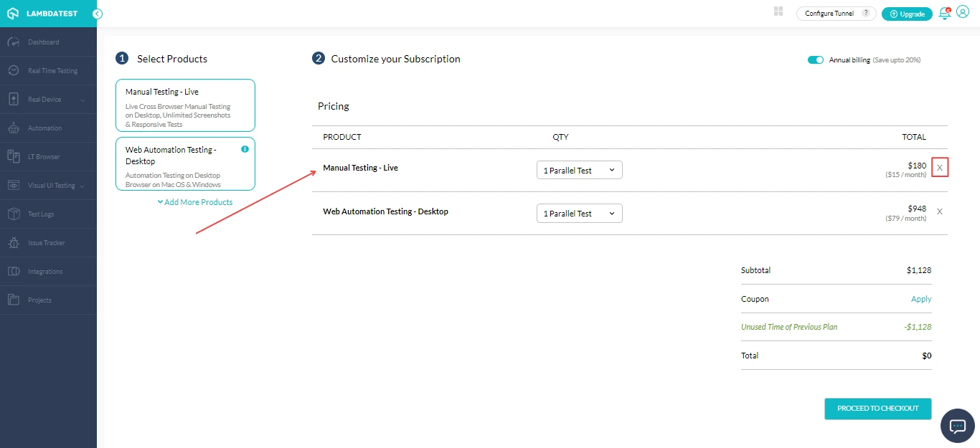Click the info icon on Web Automation card

click(x=245, y=149)
